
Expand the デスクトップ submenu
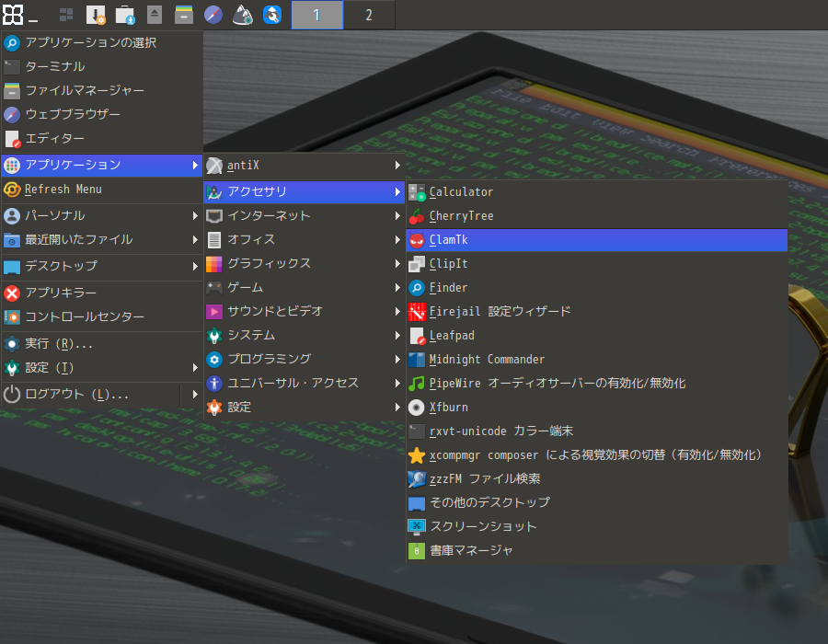click(x=102, y=266)
